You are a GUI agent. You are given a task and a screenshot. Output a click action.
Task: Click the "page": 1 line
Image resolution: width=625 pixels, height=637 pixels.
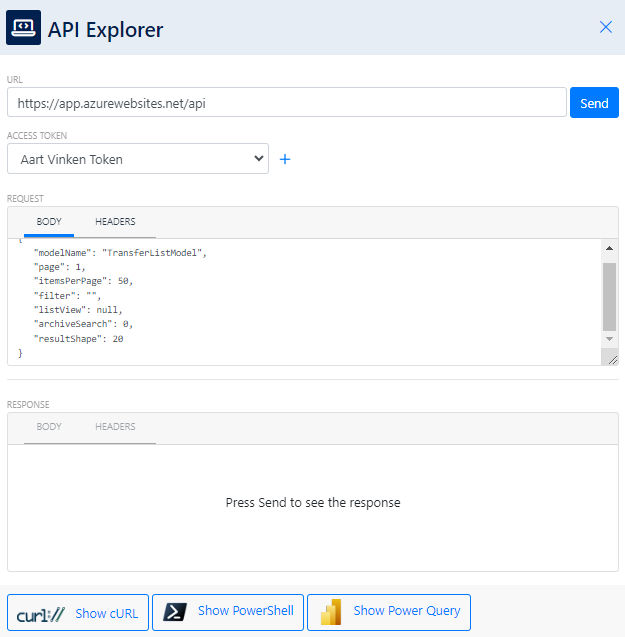(x=60, y=267)
